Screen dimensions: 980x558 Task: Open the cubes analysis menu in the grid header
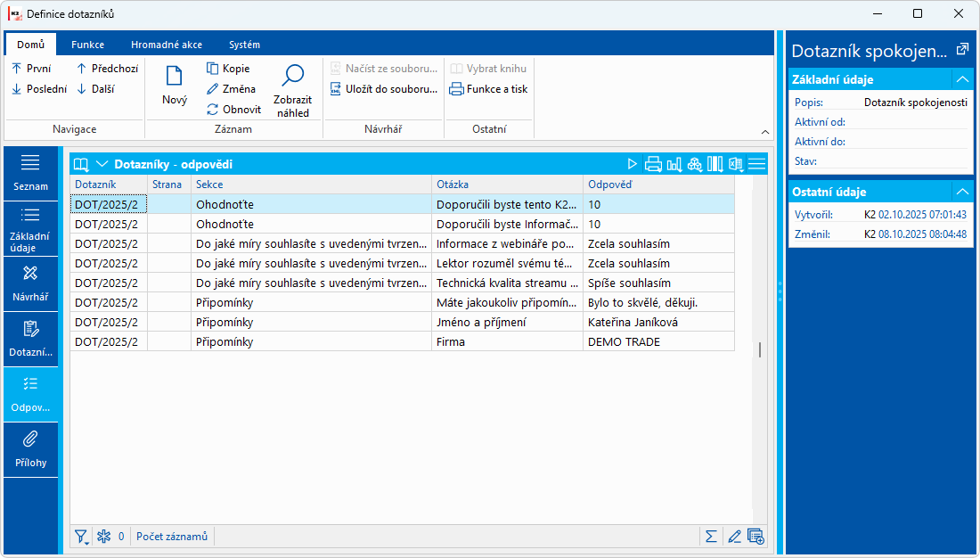[695, 164]
